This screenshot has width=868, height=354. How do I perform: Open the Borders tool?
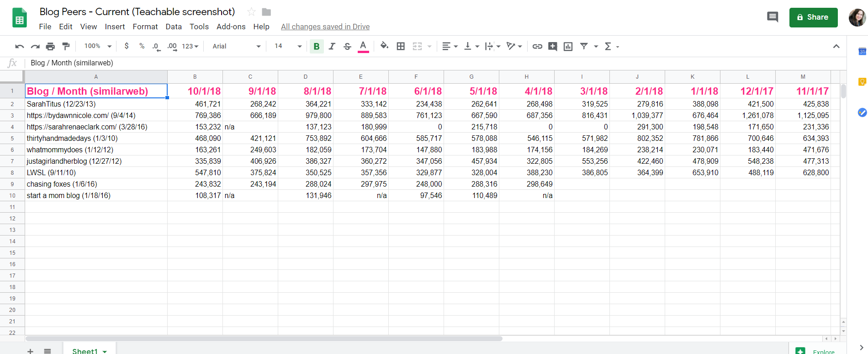pyautogui.click(x=401, y=46)
